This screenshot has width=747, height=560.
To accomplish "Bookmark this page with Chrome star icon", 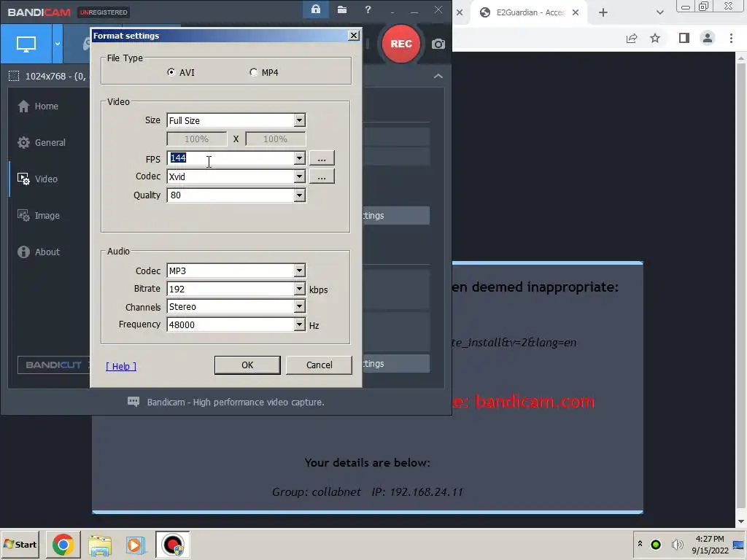I will point(655,38).
